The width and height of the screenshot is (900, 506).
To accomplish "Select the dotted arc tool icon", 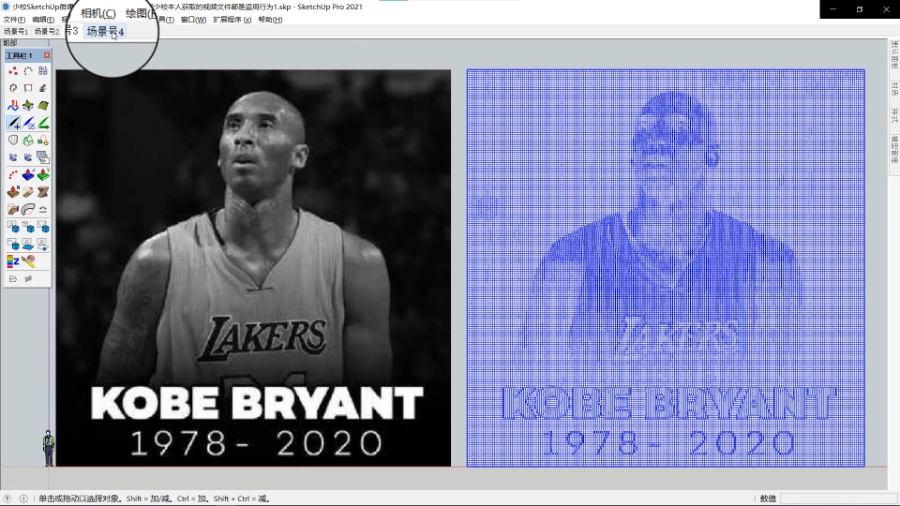I will (28, 71).
